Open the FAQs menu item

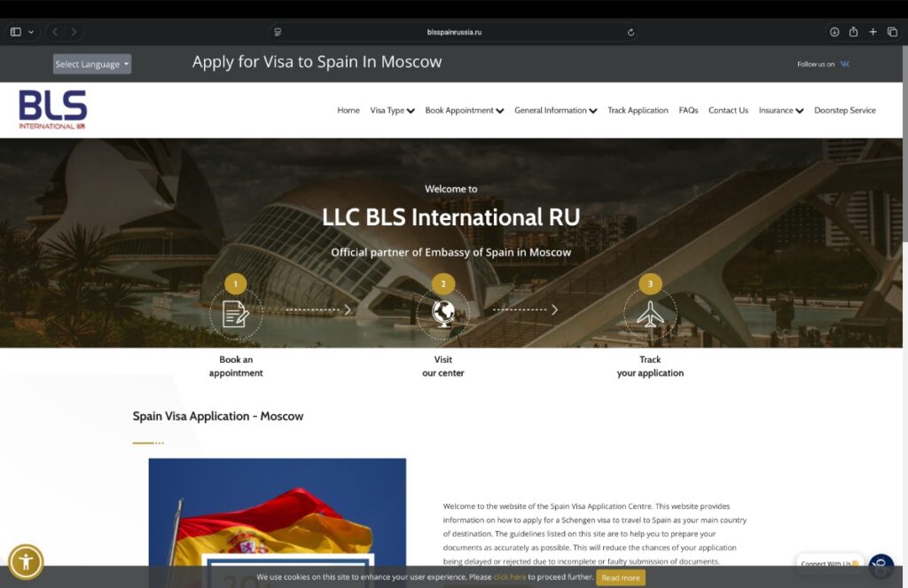688,110
